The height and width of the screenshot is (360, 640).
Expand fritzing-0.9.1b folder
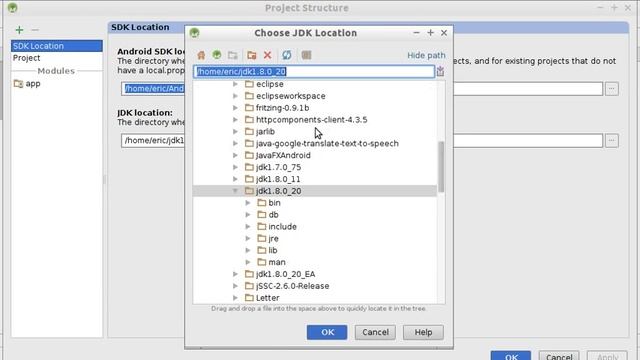point(236,108)
